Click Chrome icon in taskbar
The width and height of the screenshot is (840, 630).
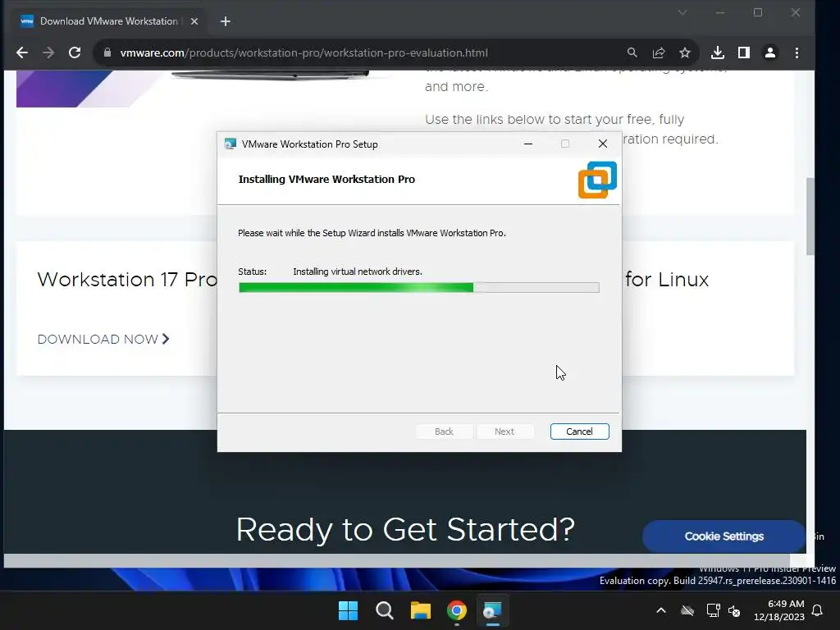click(x=457, y=610)
